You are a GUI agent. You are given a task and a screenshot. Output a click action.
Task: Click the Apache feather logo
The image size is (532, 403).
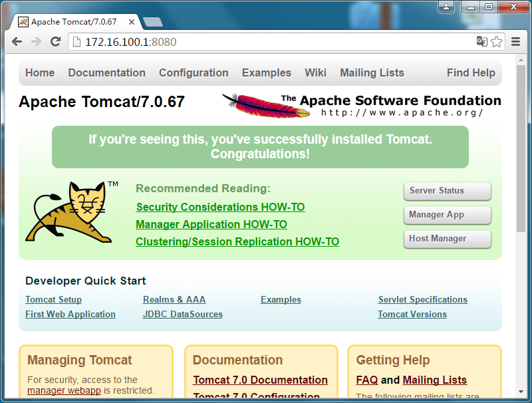265,106
